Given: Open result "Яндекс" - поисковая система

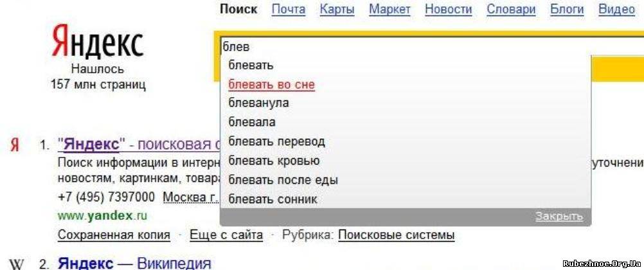Looking at the screenshot, I should point(139,145).
